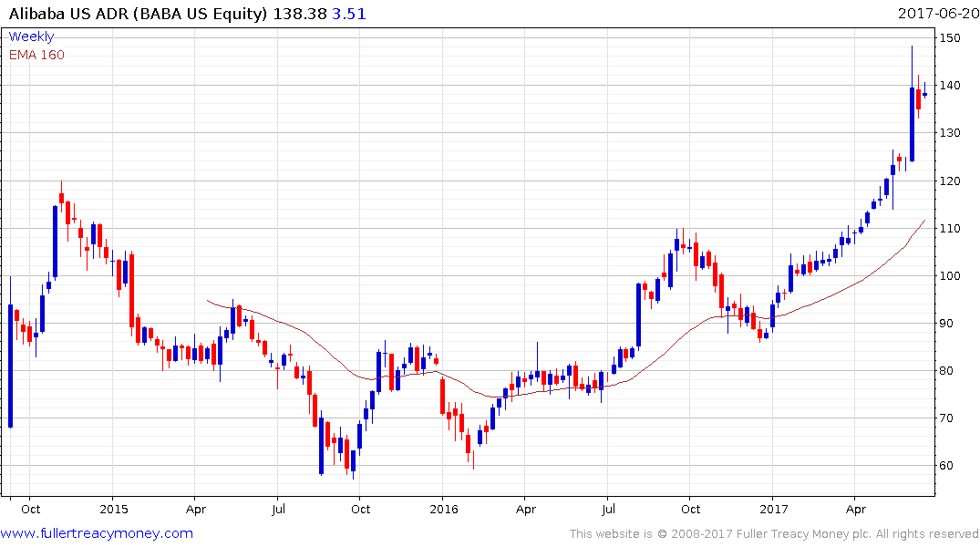Click the 60 price axis label
Screen dimensions: 980x547
click(947, 466)
